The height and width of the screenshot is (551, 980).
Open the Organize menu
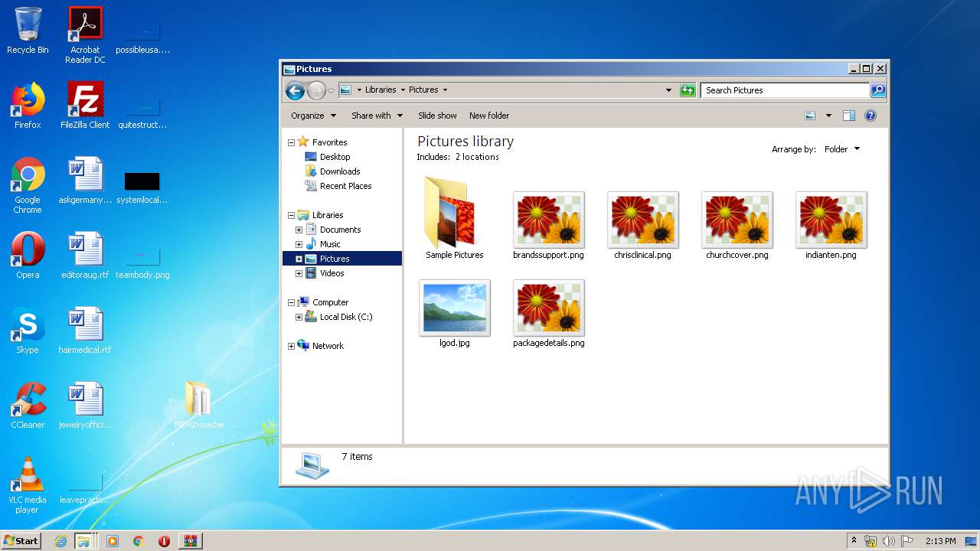313,116
